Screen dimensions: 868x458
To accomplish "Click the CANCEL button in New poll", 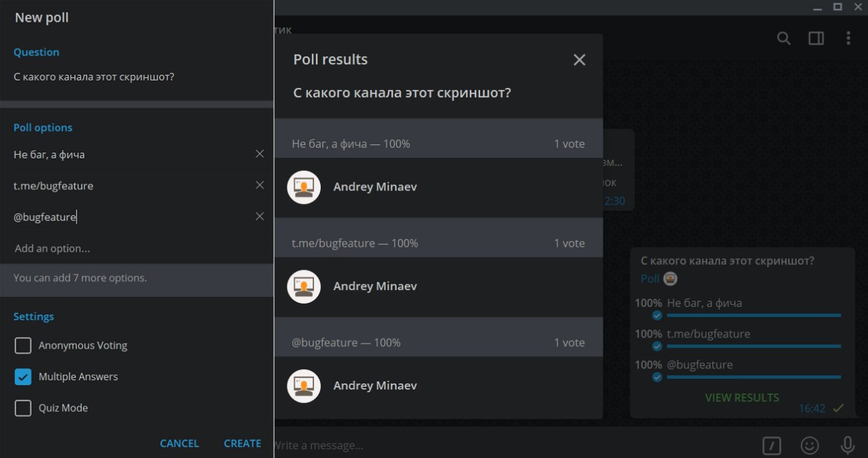I will [x=179, y=443].
